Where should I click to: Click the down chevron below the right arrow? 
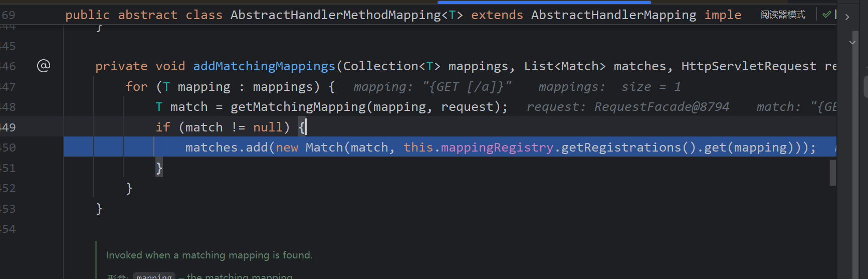(x=852, y=42)
